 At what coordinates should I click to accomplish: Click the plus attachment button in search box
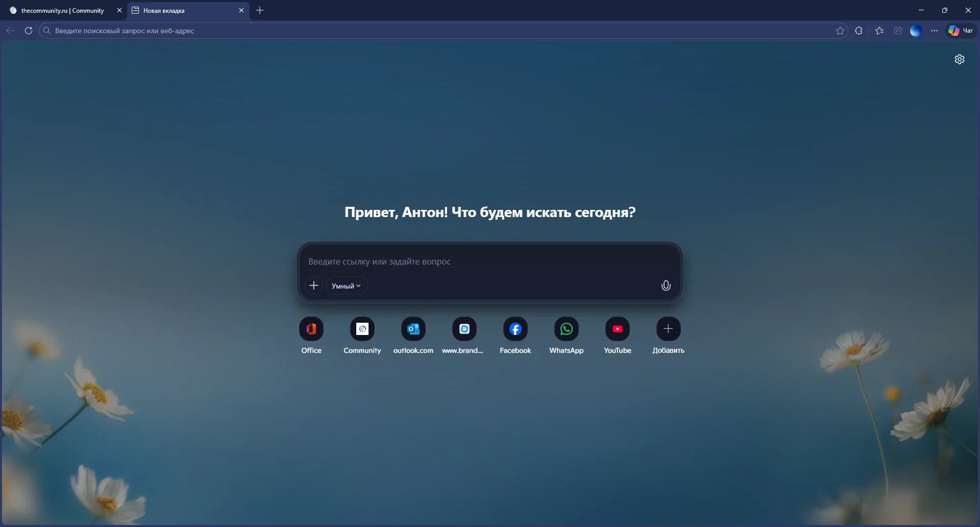314,286
